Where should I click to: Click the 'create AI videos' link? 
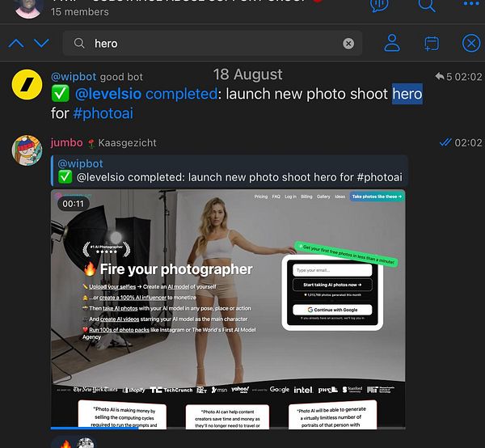(120, 319)
